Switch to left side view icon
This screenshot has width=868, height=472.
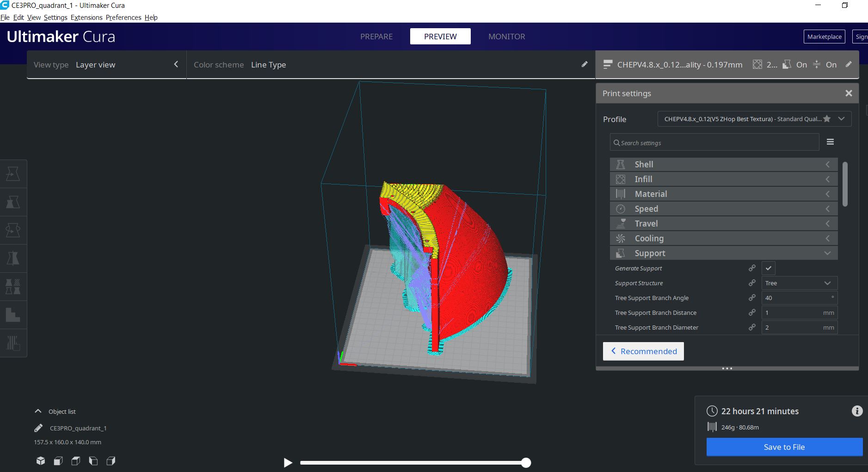(x=93, y=461)
